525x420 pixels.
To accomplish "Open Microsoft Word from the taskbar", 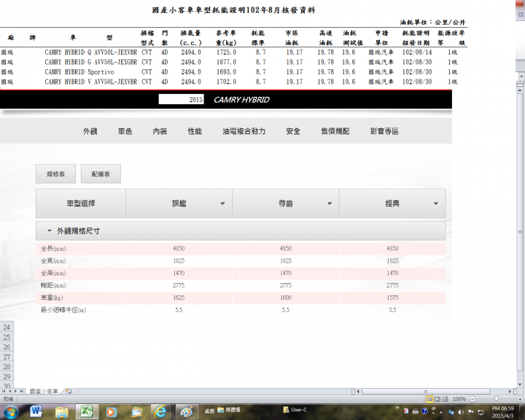I will [36, 411].
